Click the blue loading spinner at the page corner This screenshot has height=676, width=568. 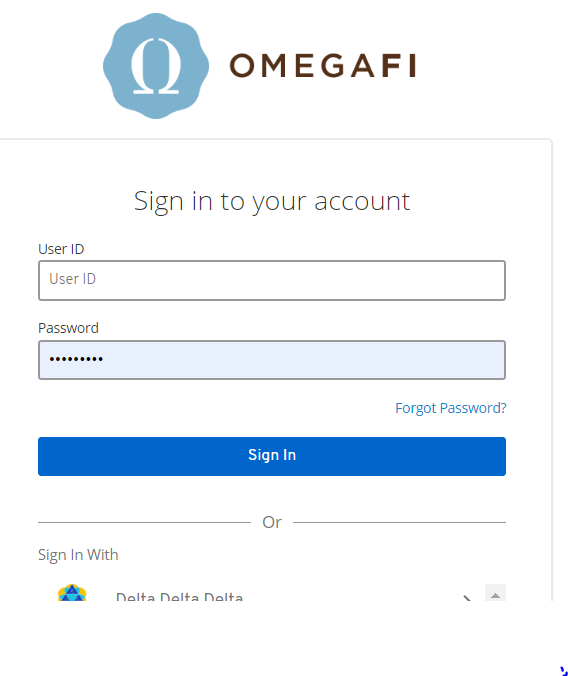coord(563,671)
